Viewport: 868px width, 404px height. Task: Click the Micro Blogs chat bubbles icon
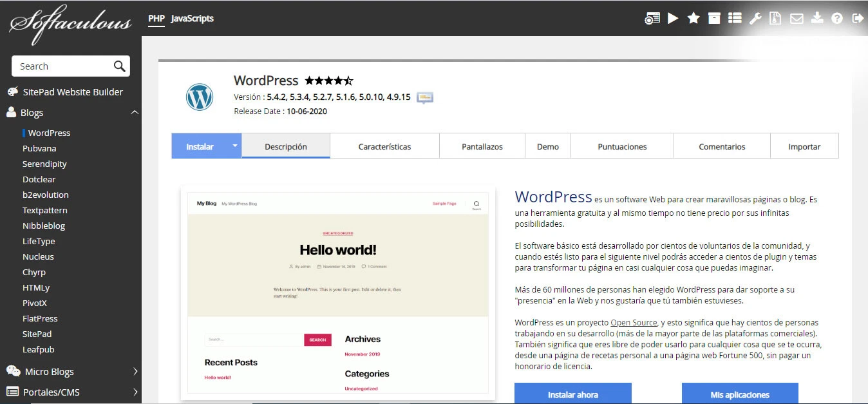coord(13,371)
